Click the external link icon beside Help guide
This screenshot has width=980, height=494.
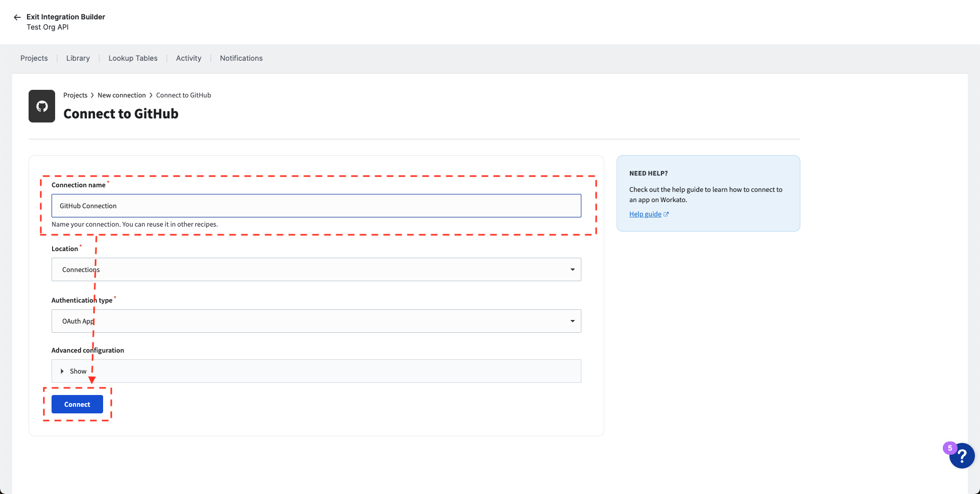click(666, 214)
